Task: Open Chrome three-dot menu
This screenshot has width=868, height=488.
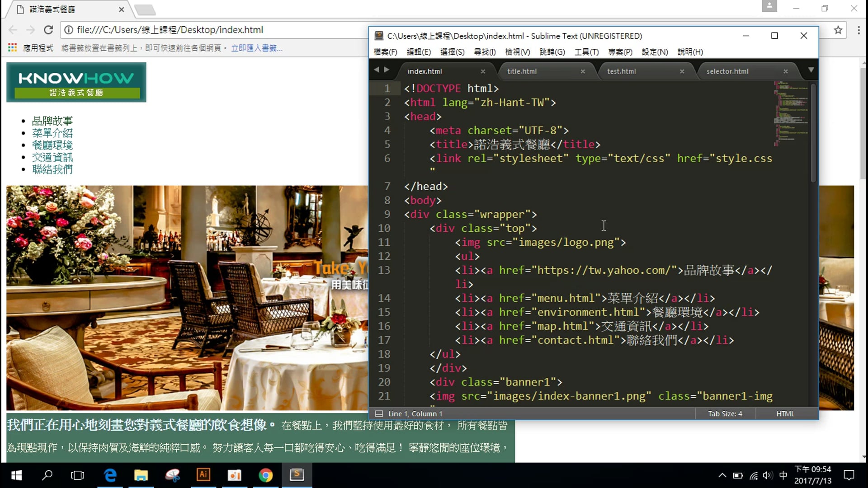Action: pos(858,30)
